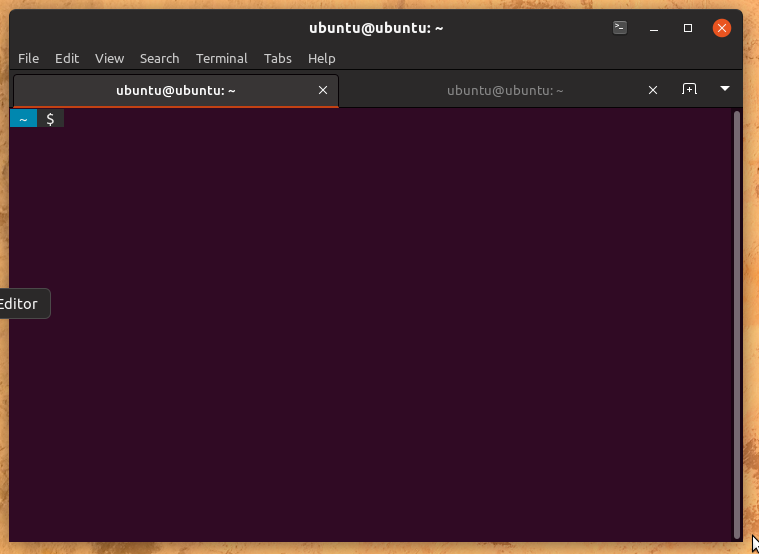
Task: Click the terminal vertical scrollbar
Action: [x=737, y=324]
